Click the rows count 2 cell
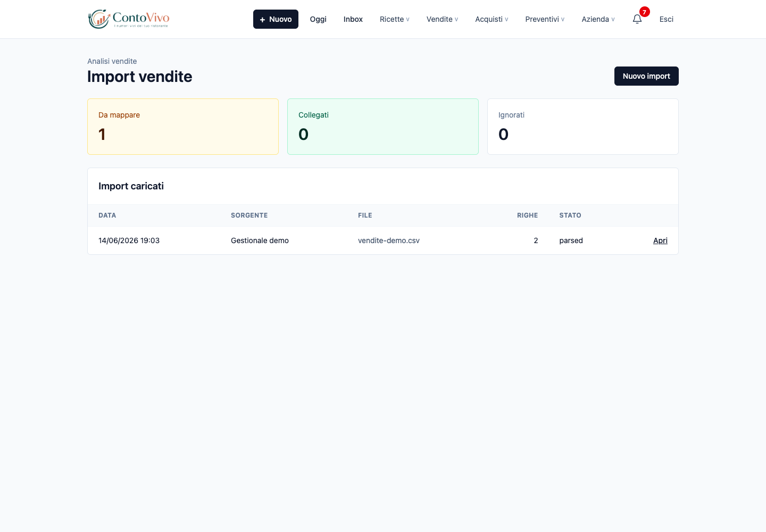This screenshot has width=766, height=532. click(x=536, y=240)
